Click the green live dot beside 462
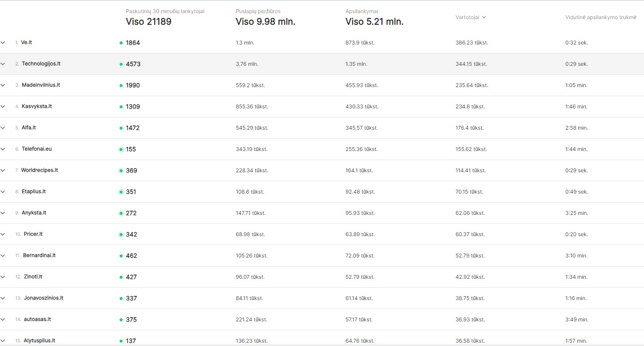Screen dimensions: 644x346 121,256
